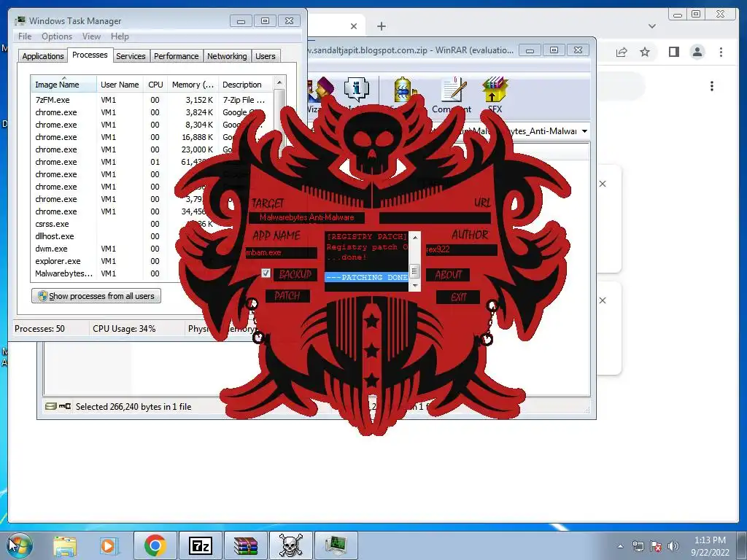
Task: Switch to WinRAR taskbar icon
Action: (x=246, y=545)
